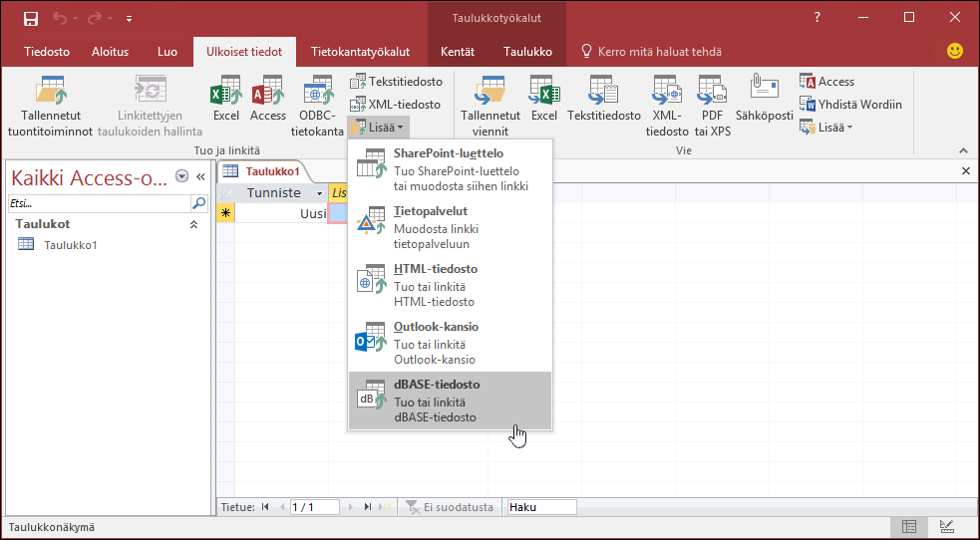Image resolution: width=980 pixels, height=540 pixels.
Task: Export to XML-tiedosto in Vie group
Action: click(667, 106)
